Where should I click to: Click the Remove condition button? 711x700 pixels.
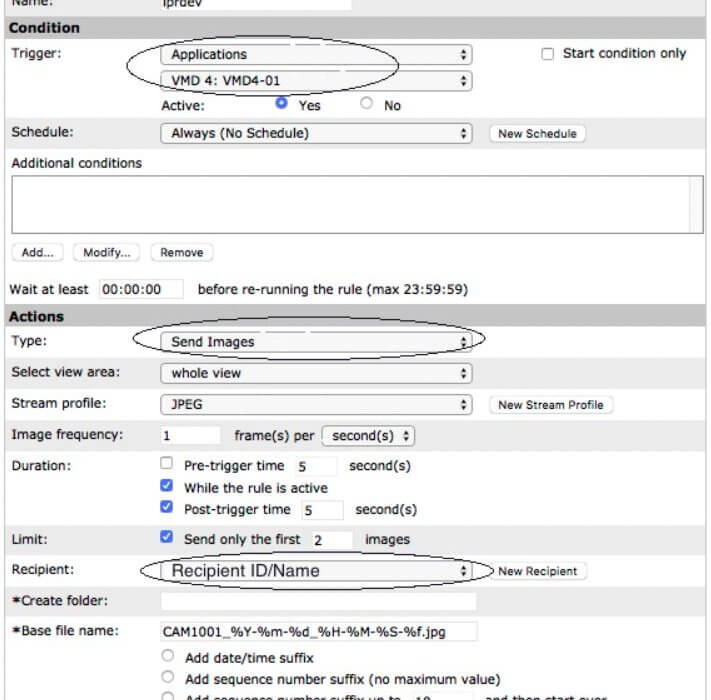point(181,253)
